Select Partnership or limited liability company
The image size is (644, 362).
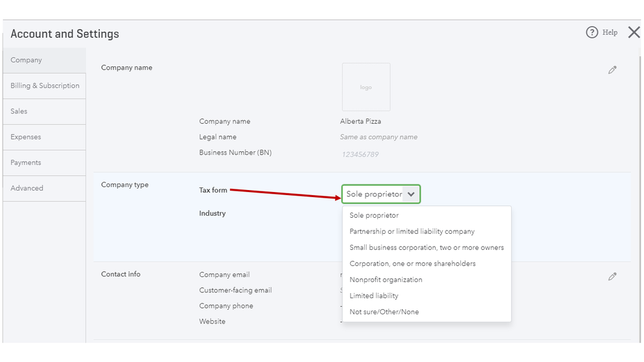(412, 231)
